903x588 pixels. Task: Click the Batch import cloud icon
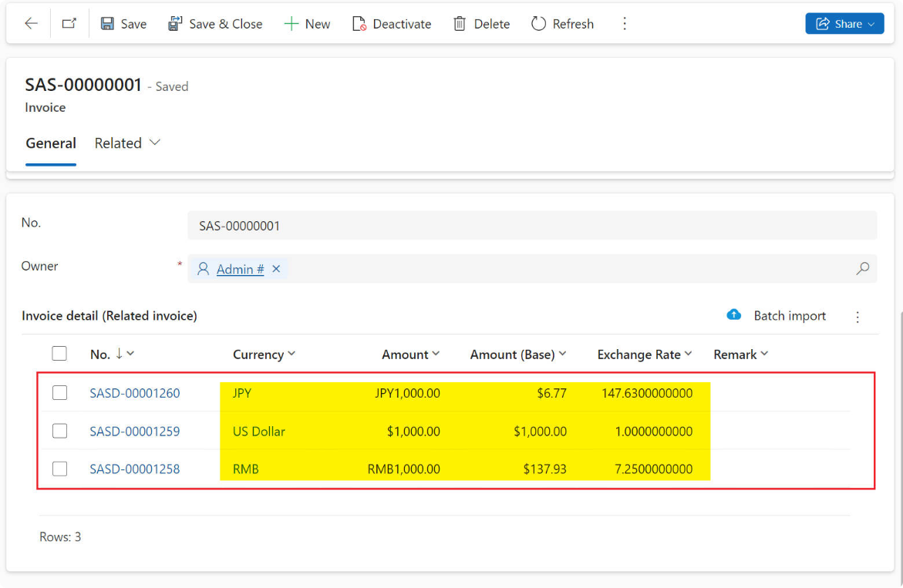click(x=733, y=314)
